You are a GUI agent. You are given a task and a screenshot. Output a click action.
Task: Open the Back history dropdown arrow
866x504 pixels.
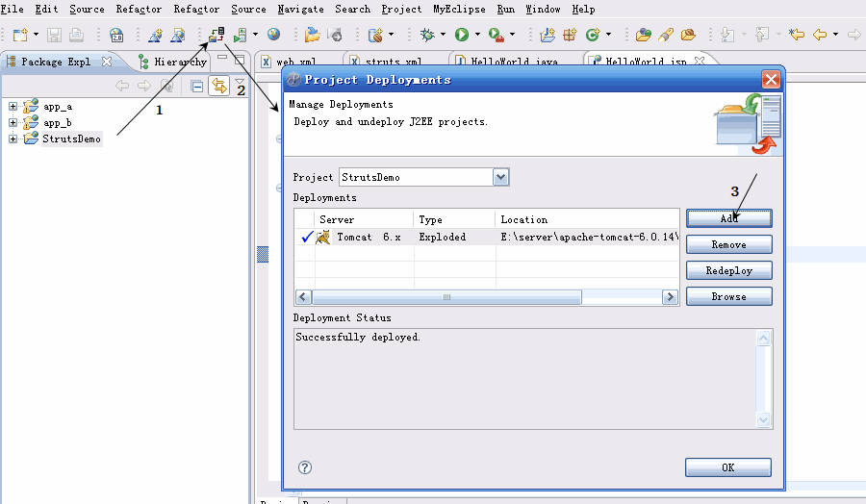click(835, 35)
